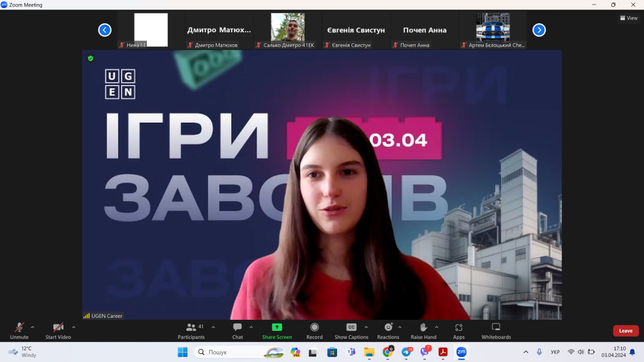644x362 pixels.
Task: Open the volume control in tray
Action: pos(581,352)
